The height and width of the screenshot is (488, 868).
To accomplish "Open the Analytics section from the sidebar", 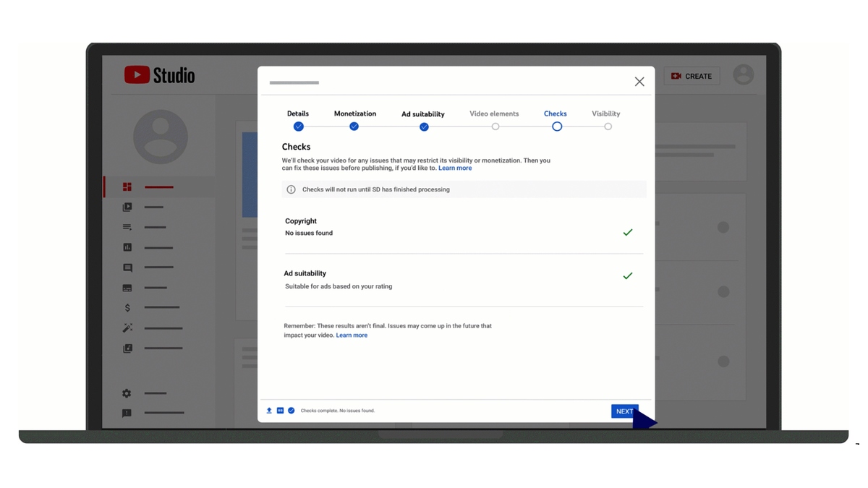I will pyautogui.click(x=127, y=247).
